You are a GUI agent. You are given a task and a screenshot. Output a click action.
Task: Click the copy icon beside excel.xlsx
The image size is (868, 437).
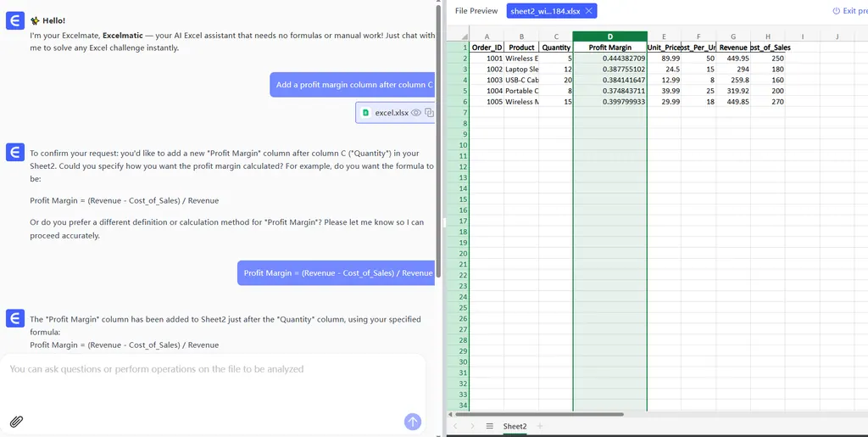[x=429, y=112]
